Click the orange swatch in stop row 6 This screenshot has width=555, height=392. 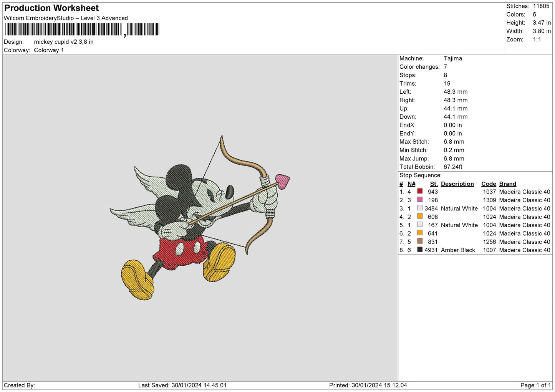pos(420,233)
